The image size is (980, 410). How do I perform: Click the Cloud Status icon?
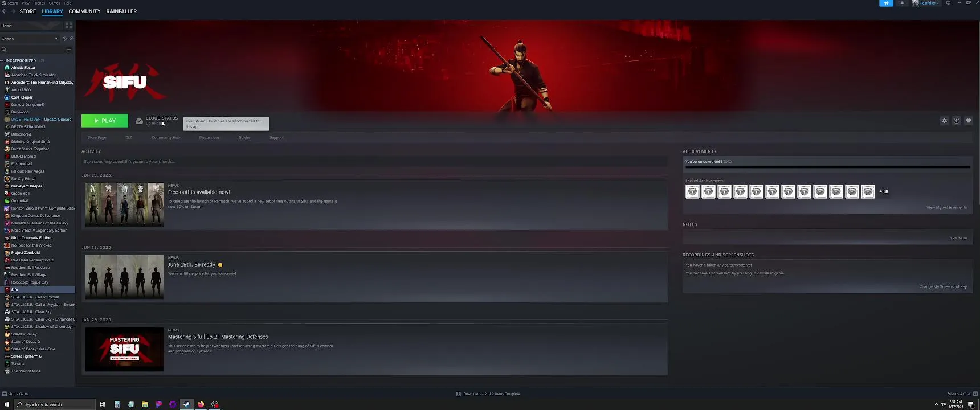139,121
